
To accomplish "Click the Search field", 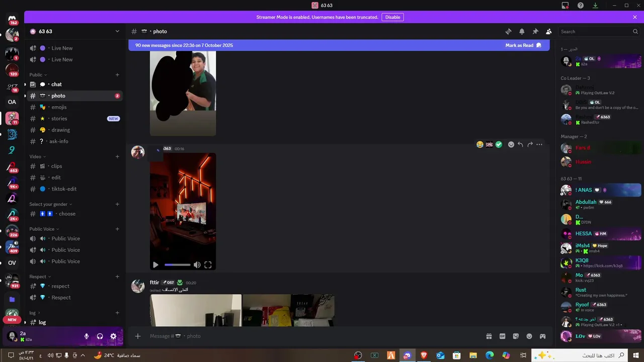I will click(599, 31).
